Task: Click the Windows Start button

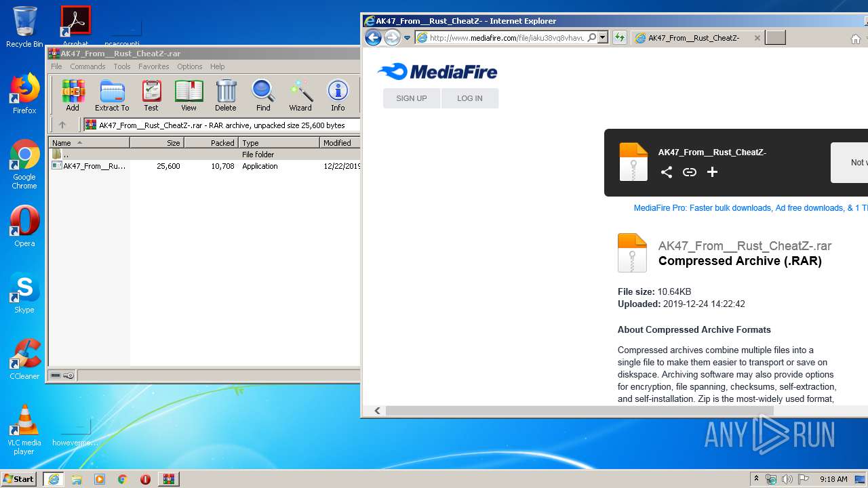Action: (x=19, y=479)
